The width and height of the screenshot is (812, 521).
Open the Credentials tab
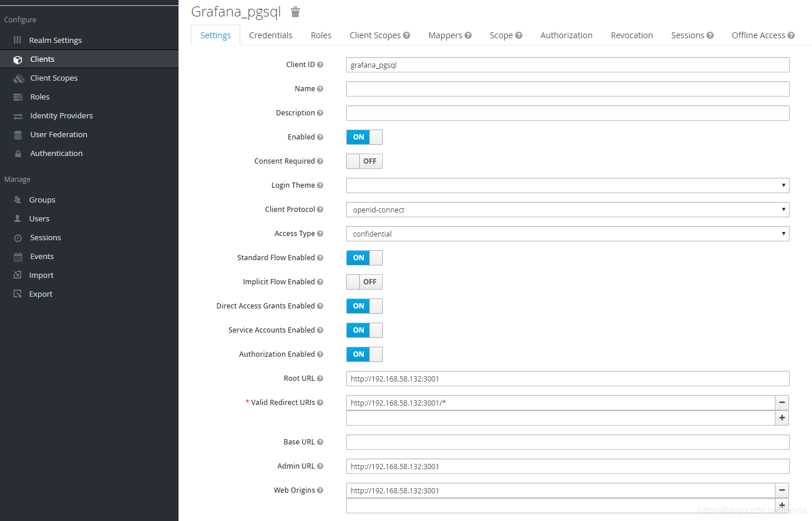[x=271, y=35]
